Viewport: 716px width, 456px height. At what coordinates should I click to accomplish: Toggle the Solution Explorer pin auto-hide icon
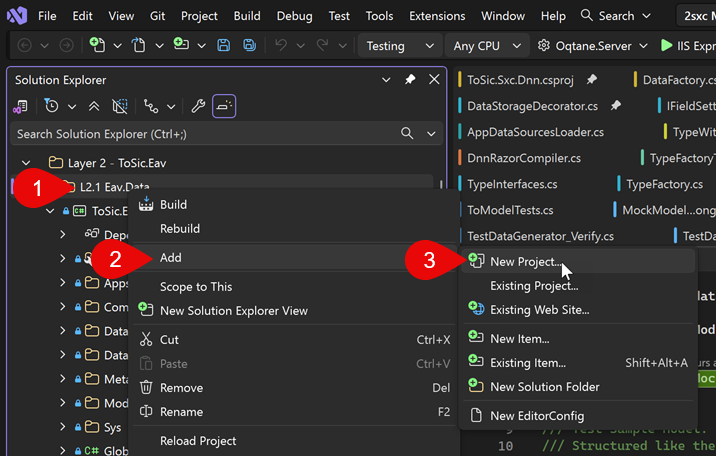click(410, 79)
